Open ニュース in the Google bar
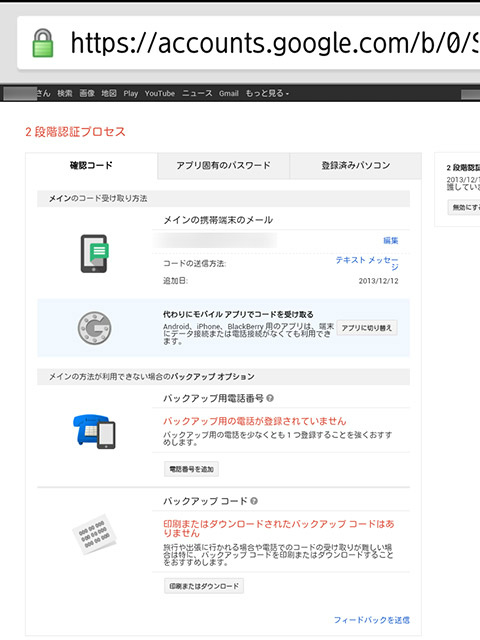This screenshot has height=640, width=480. (197, 93)
